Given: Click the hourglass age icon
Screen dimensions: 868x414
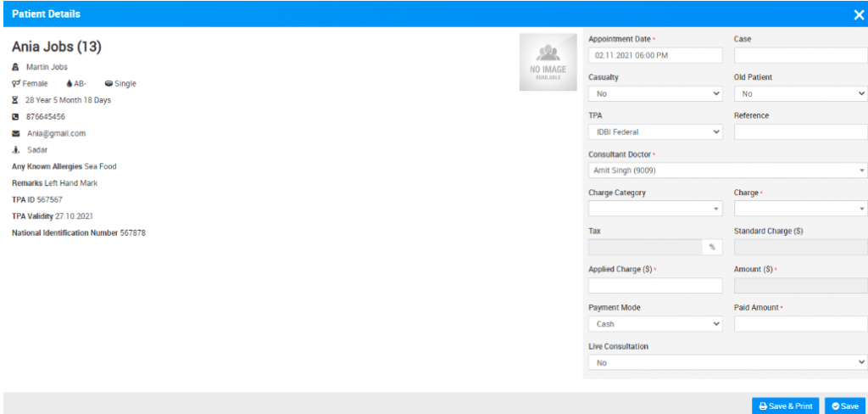Looking at the screenshot, I should (x=15, y=100).
